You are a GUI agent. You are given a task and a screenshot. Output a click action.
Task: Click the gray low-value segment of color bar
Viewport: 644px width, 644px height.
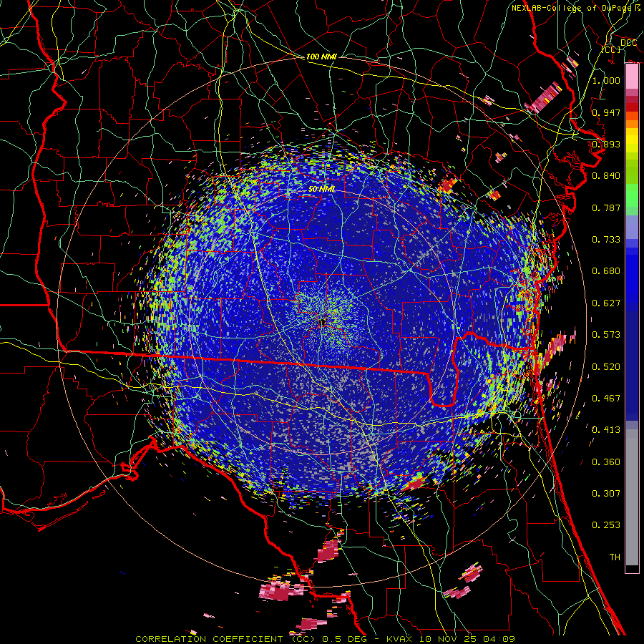pos(632,497)
